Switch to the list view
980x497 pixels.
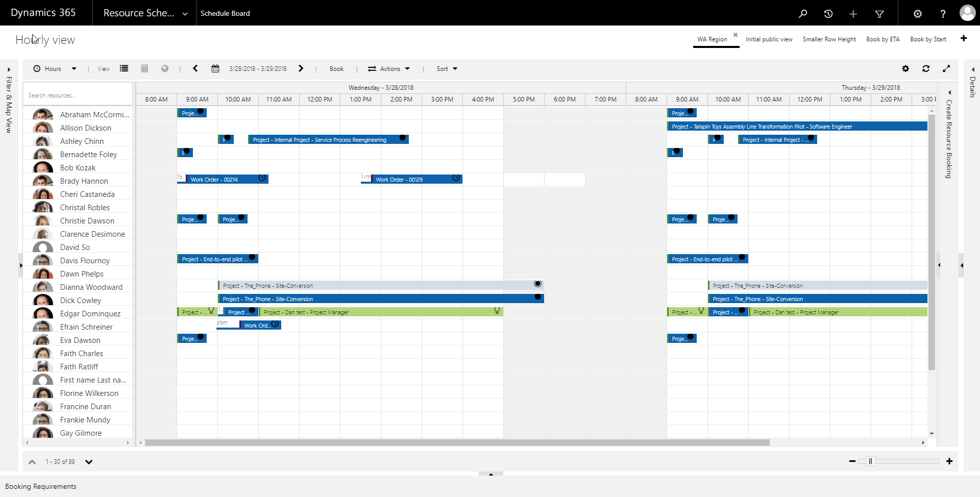click(x=124, y=68)
